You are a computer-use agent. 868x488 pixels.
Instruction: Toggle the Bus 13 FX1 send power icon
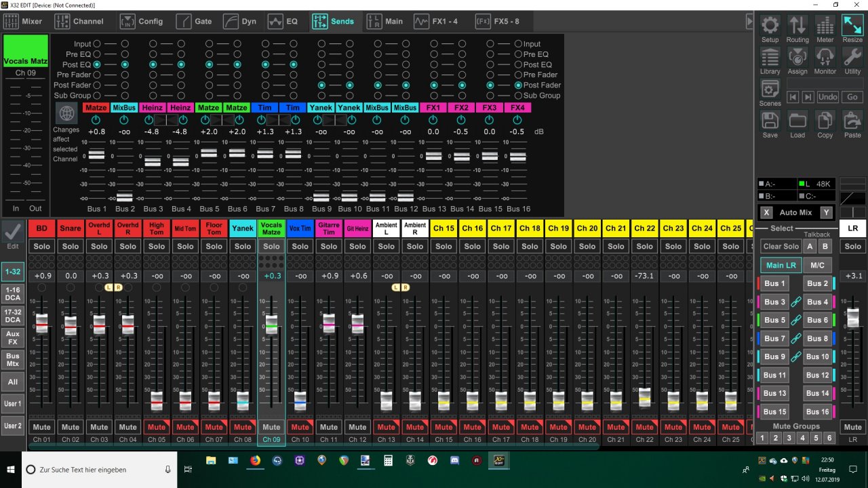pos(433,119)
